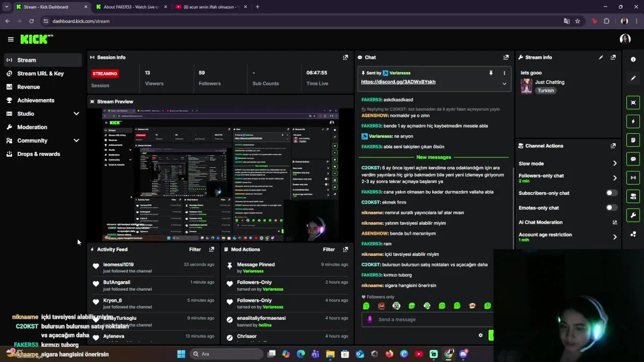Toggle Subscribers-only chat switch
Image resolution: width=644 pixels, height=362 pixels.
(x=611, y=193)
